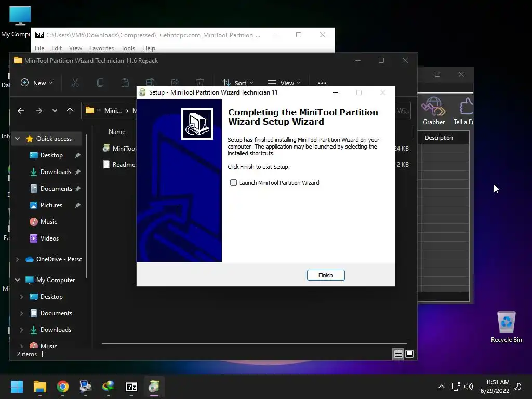Select Videos under Quick access
Image resolution: width=532 pixels, height=399 pixels.
(x=49, y=238)
